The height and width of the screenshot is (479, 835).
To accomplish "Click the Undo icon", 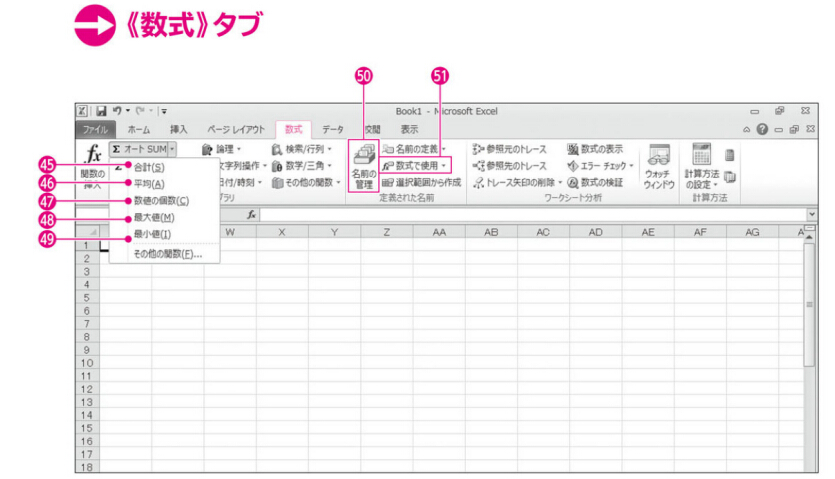I will pyautogui.click(x=117, y=110).
